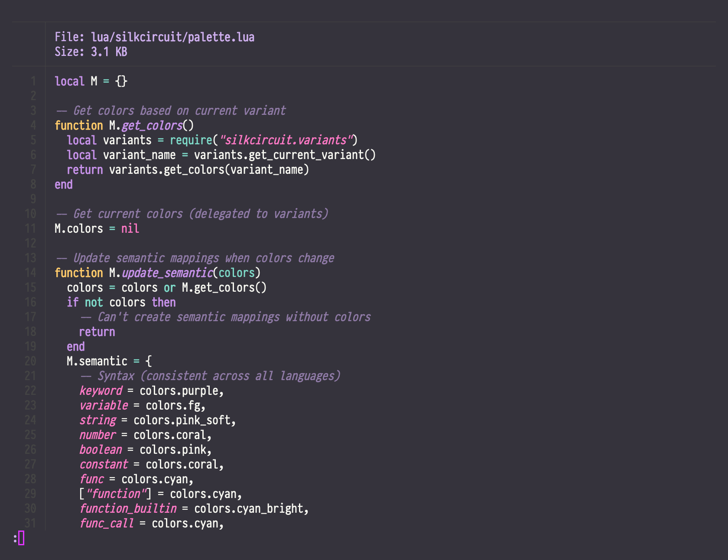Click 'string = colors.pink_soft,' line
This screenshot has height=560, width=728.
[x=158, y=420]
